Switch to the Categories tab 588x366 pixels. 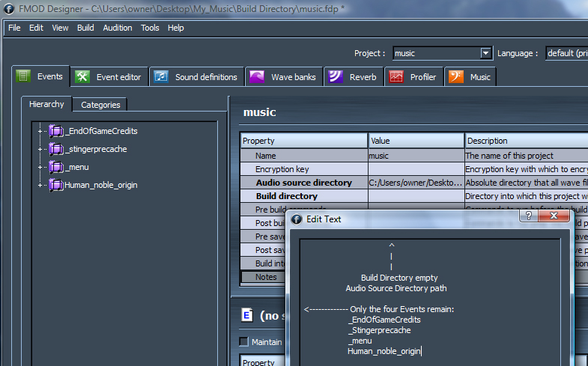coord(100,105)
